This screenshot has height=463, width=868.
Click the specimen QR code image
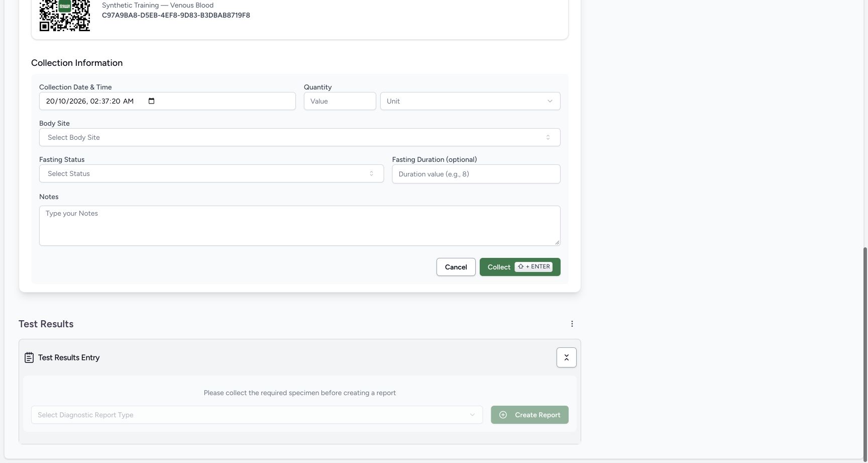click(65, 16)
